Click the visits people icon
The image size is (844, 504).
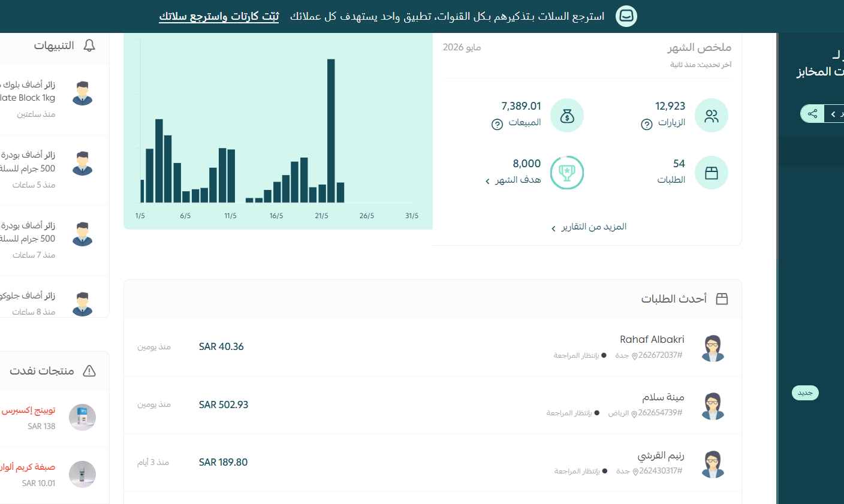(x=712, y=116)
